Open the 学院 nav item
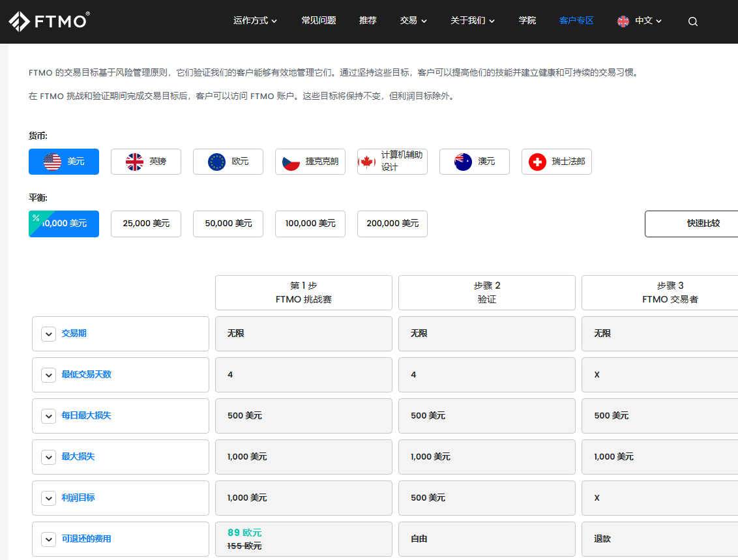 (x=527, y=21)
